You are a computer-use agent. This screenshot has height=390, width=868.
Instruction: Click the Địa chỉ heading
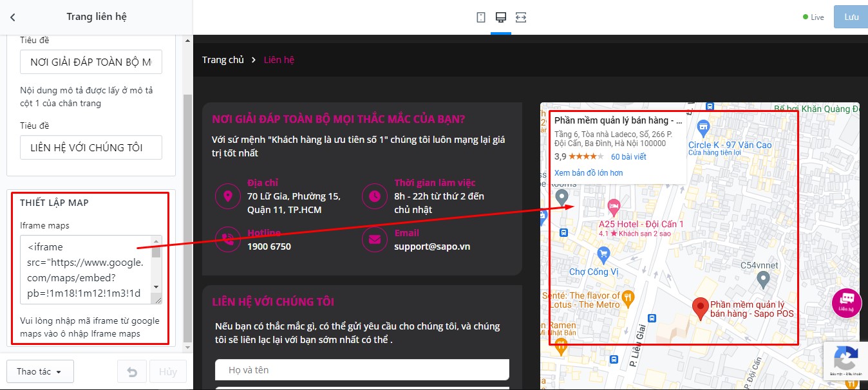[263, 183]
